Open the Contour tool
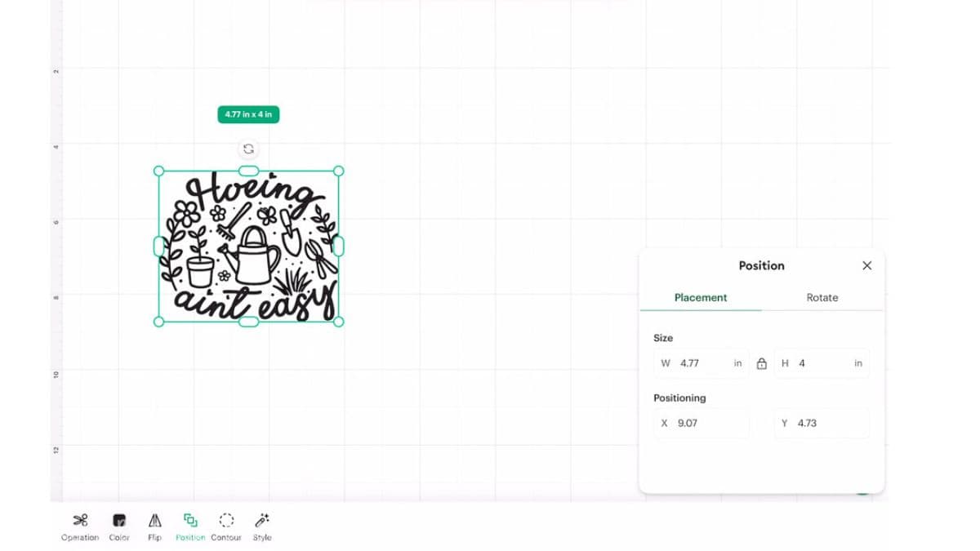This screenshot has width=980, height=551. pos(226,520)
